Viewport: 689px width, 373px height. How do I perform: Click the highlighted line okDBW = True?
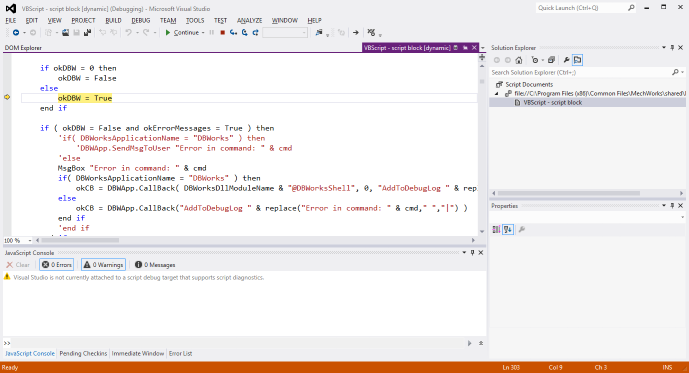pyautogui.click(x=85, y=98)
